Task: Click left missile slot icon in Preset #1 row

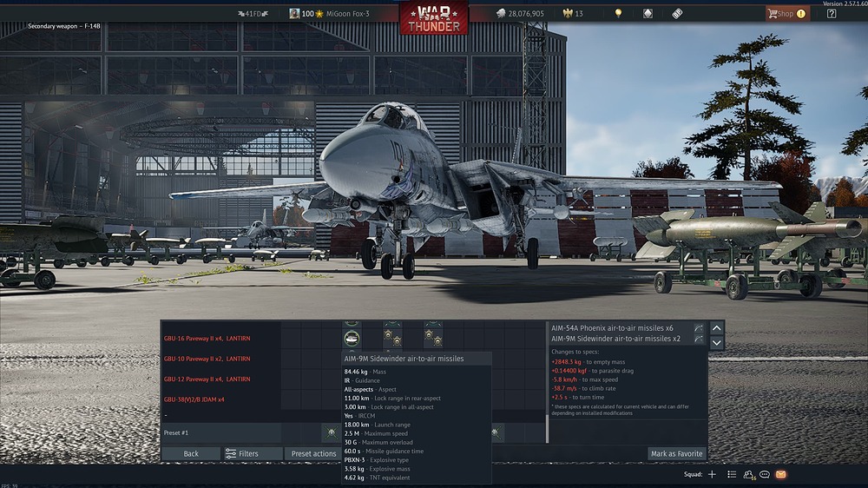Action: [x=331, y=432]
